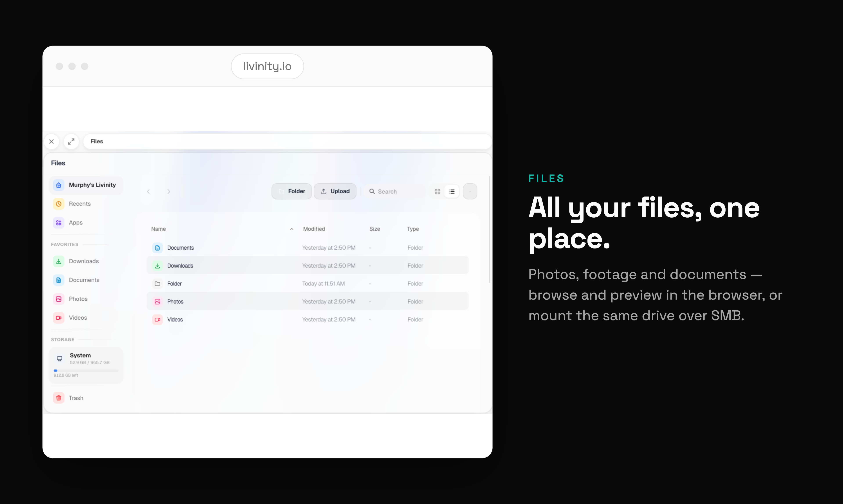Click the generic Folder row icon
The image size is (843, 504).
157,284
